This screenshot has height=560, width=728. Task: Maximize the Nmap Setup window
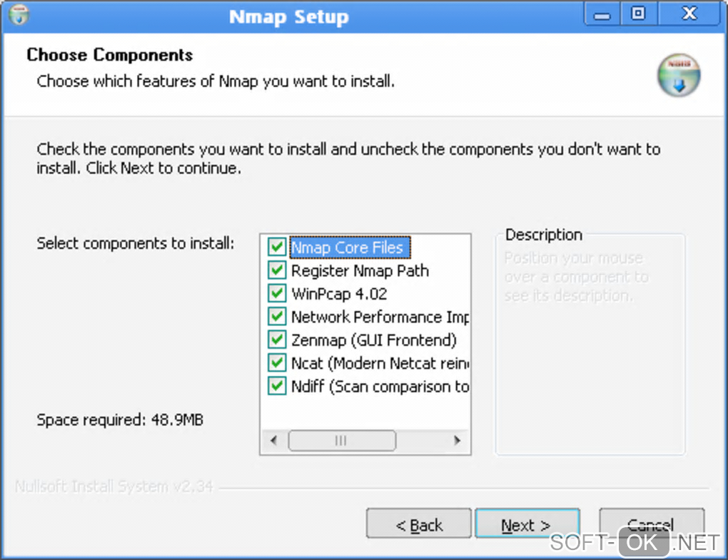point(638,14)
